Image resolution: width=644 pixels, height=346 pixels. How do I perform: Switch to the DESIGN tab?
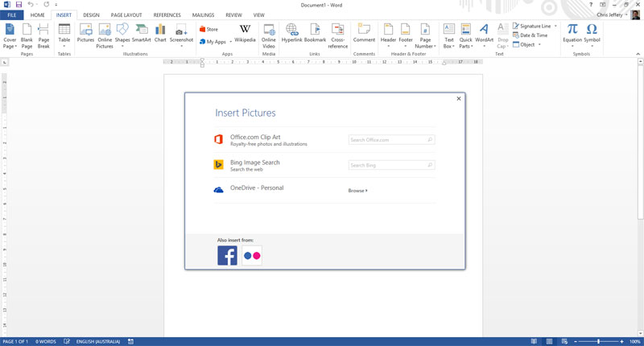[x=91, y=14]
